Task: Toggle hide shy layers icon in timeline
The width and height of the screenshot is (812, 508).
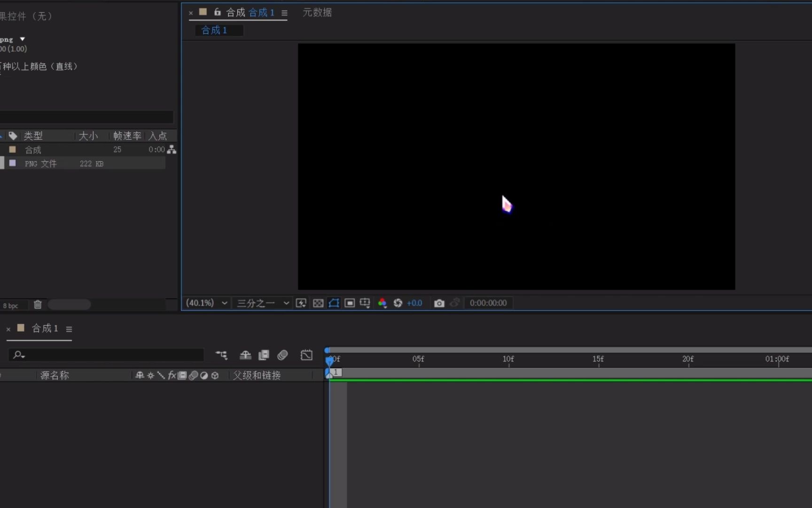Action: point(245,355)
